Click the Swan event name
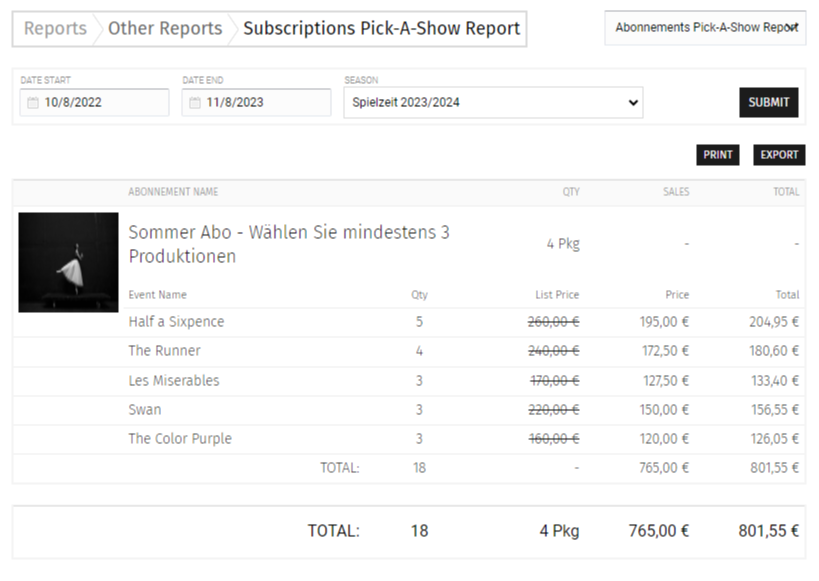819x581 pixels. click(144, 410)
